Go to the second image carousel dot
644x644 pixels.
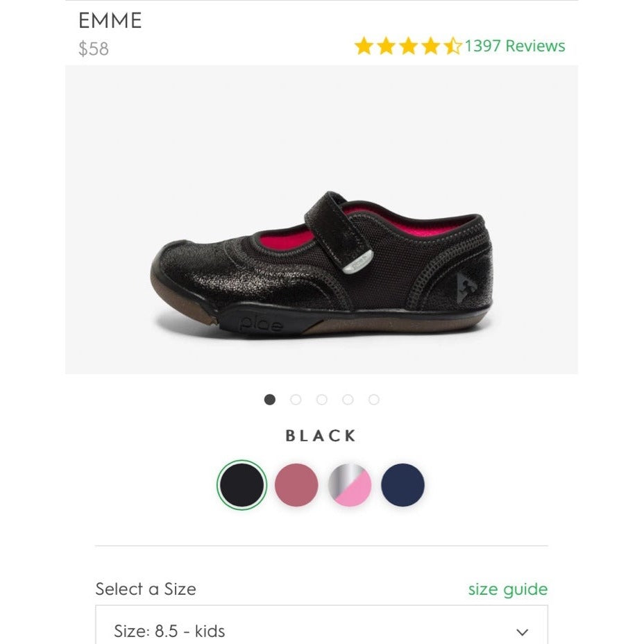click(296, 400)
